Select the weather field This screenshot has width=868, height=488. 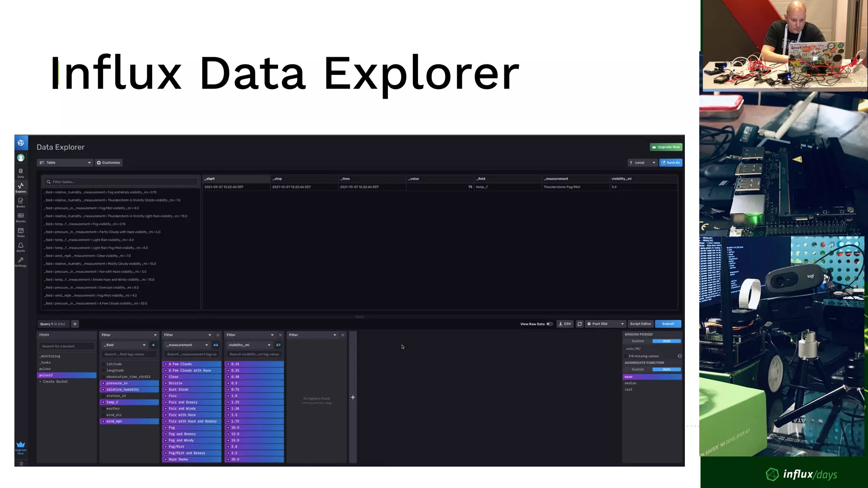[x=129, y=408]
